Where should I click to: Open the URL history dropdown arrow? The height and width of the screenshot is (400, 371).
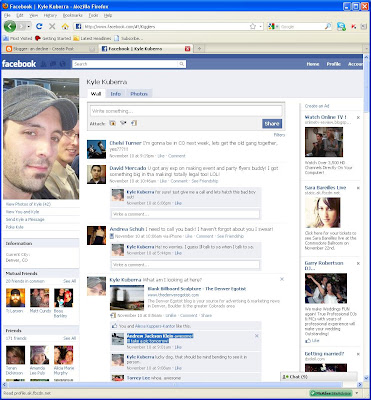[x=260, y=26]
